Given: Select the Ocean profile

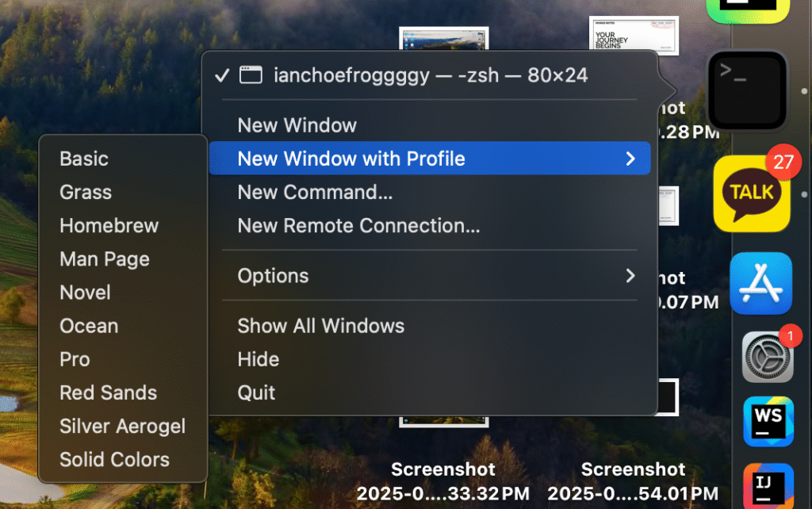Looking at the screenshot, I should (x=89, y=326).
